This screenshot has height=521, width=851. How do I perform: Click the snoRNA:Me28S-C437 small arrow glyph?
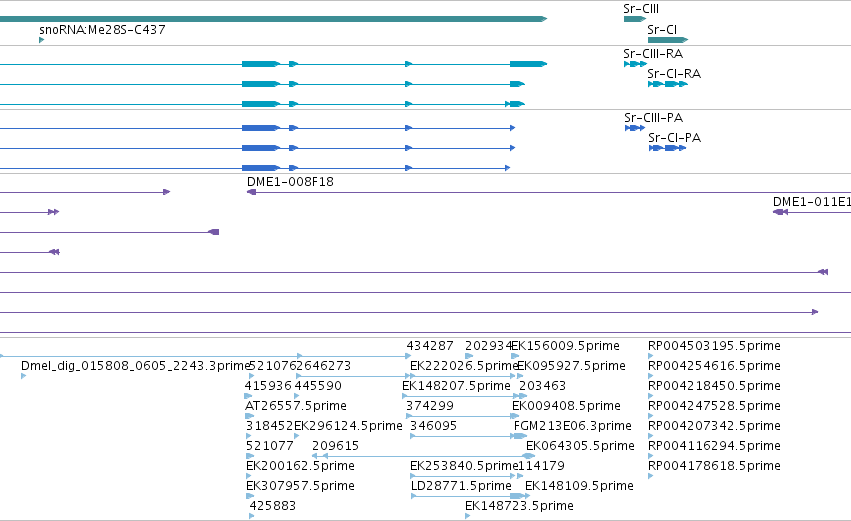[41, 40]
